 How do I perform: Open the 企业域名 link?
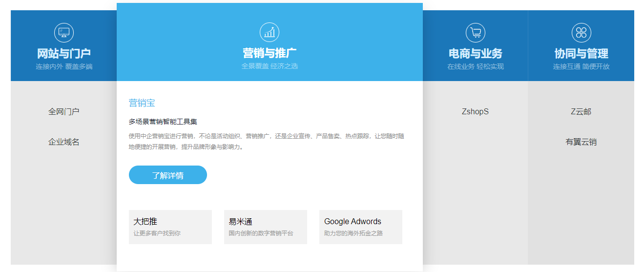pyautogui.click(x=64, y=142)
